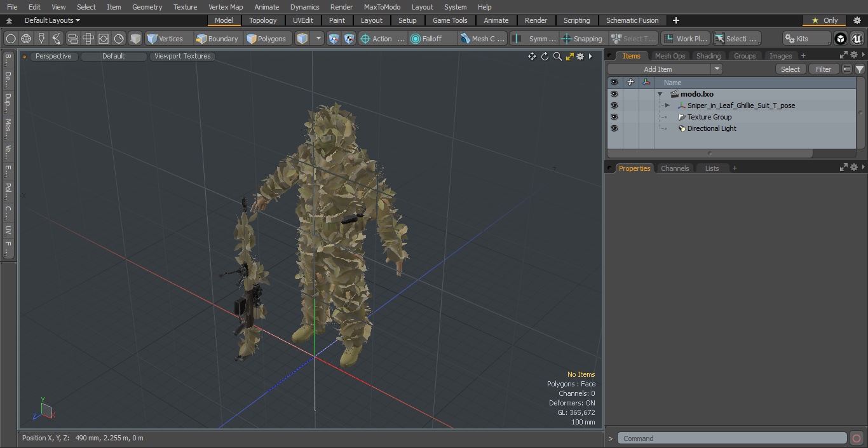Screen dimensions: 868x448
Task: Switch to the Paint layout tab
Action: (x=337, y=20)
